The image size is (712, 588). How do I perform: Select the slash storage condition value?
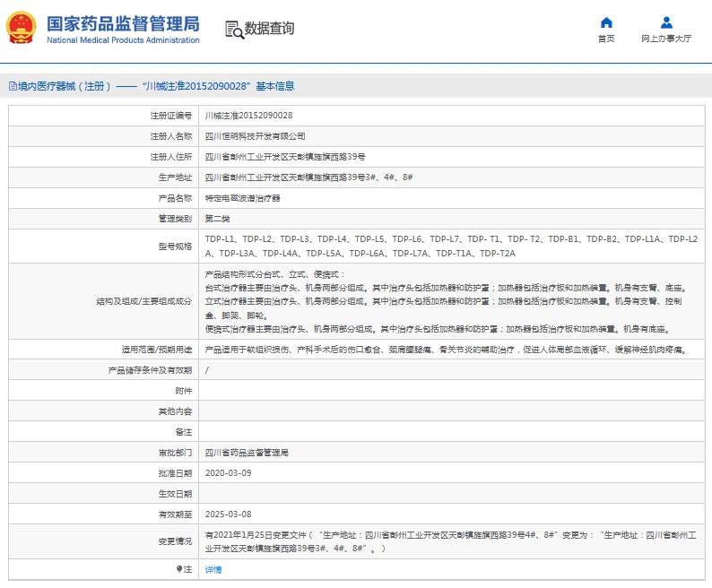207,370
